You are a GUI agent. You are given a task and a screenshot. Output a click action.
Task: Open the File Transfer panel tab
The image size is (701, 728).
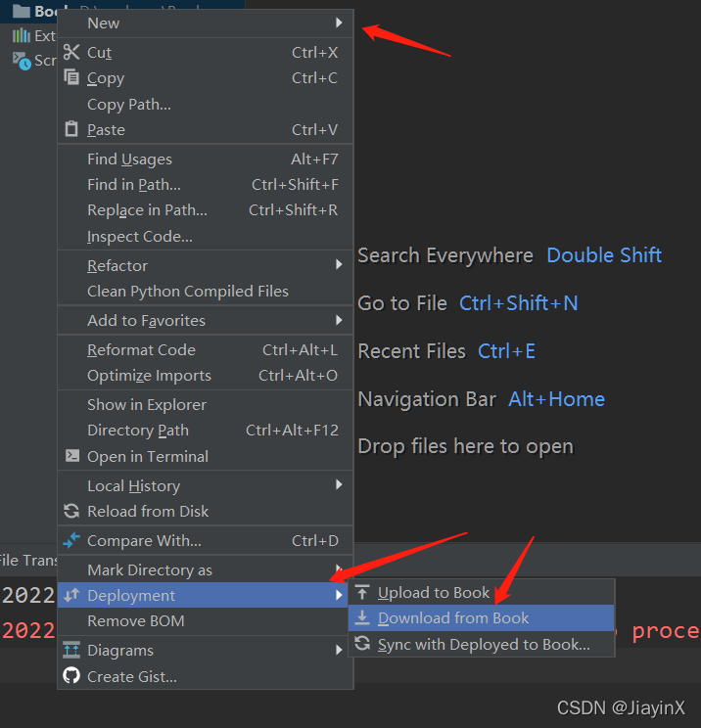[27, 560]
